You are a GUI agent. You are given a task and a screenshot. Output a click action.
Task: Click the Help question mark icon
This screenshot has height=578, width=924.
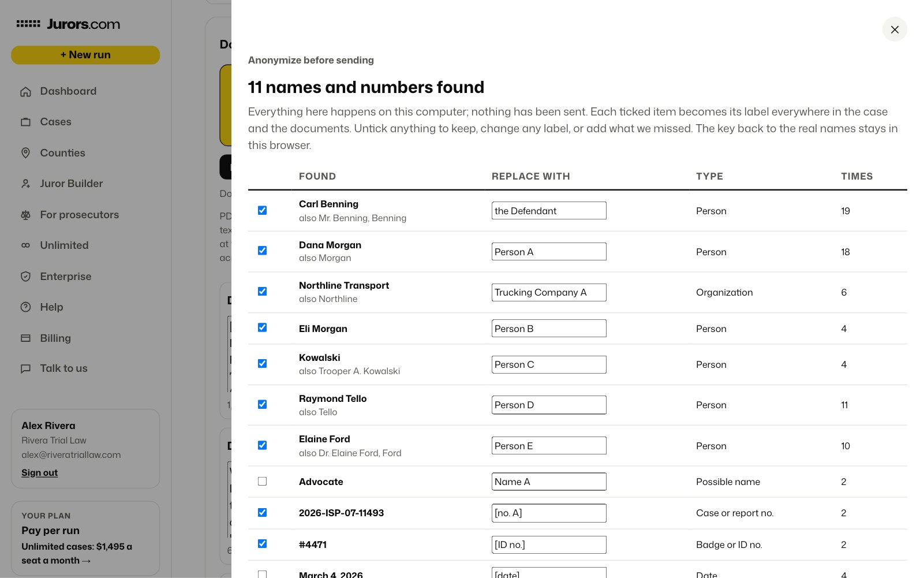pyautogui.click(x=25, y=307)
